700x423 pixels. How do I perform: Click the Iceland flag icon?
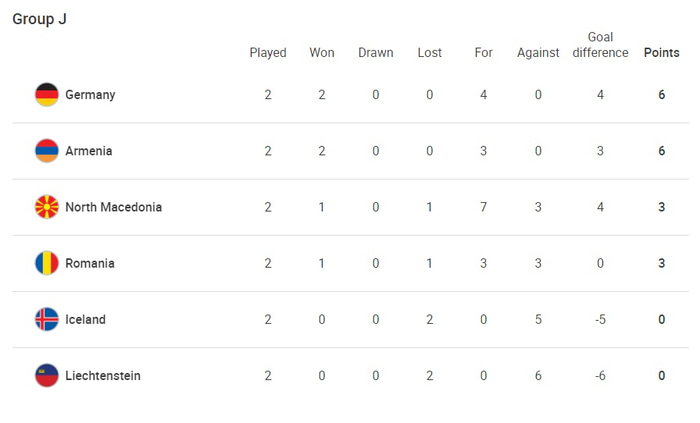[x=46, y=320]
